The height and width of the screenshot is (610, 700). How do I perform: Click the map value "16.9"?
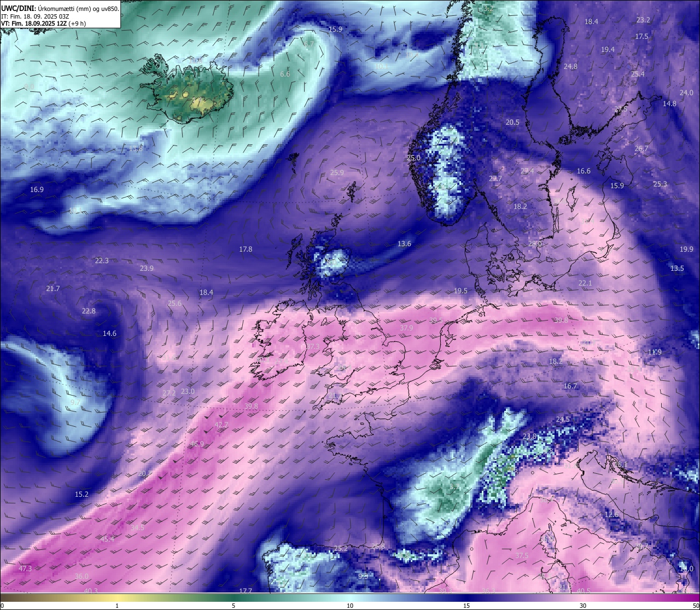coord(37,190)
